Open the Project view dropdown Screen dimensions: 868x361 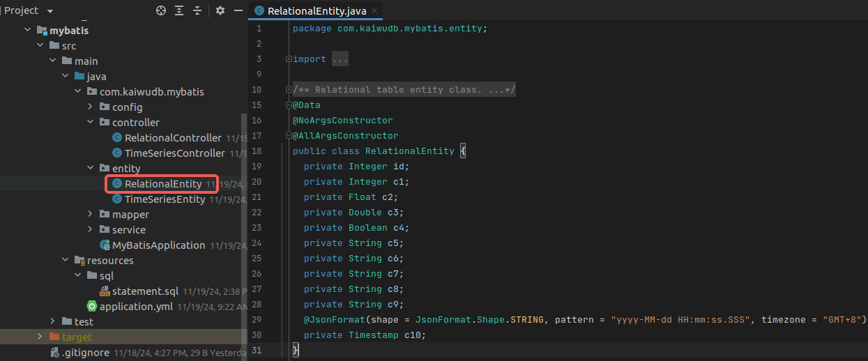[50, 10]
